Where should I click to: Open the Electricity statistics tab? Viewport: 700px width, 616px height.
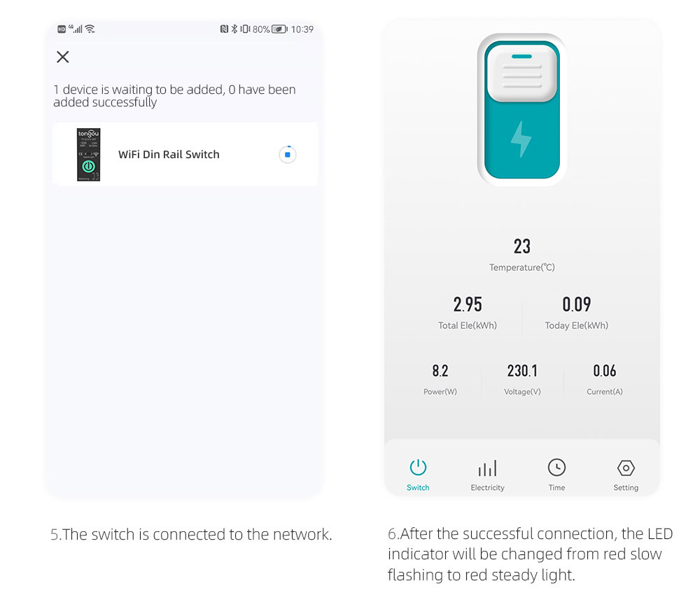coord(487,475)
